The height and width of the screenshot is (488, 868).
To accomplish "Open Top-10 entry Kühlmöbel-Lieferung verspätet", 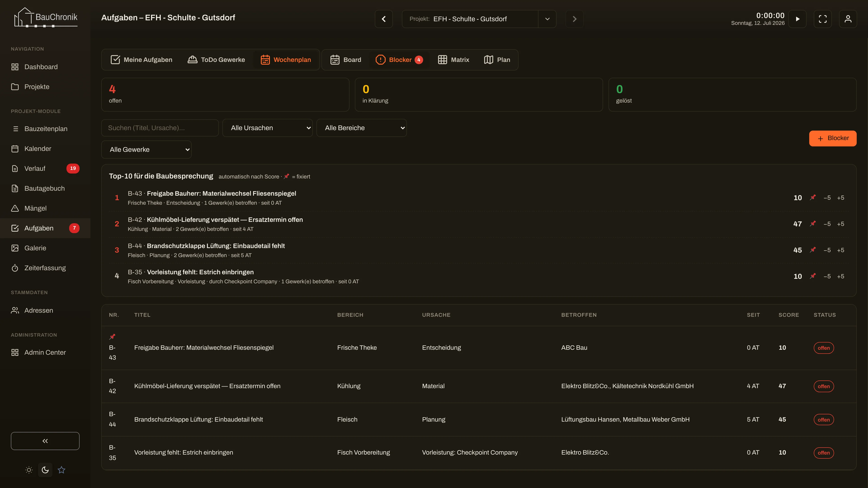I will pos(479,224).
